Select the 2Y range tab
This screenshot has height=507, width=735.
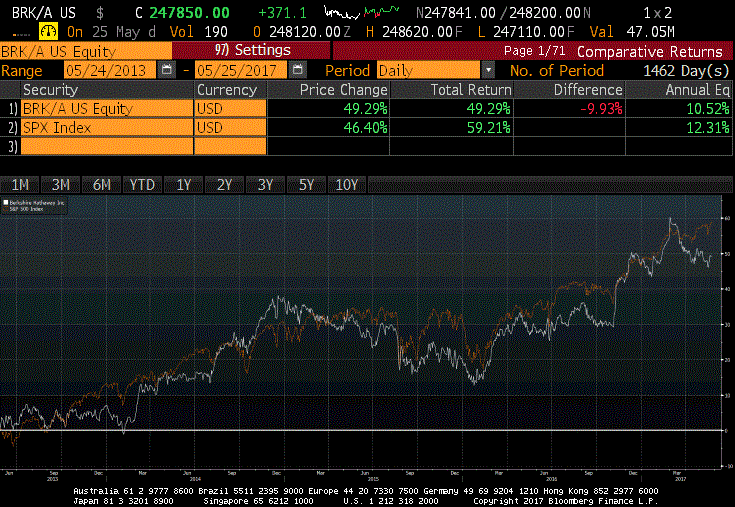(224, 185)
